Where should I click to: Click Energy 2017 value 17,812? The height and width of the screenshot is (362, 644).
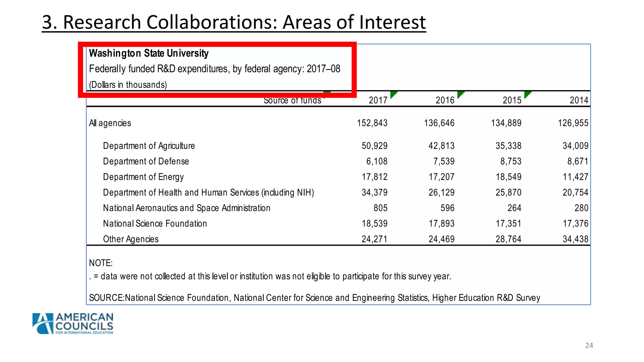375,177
